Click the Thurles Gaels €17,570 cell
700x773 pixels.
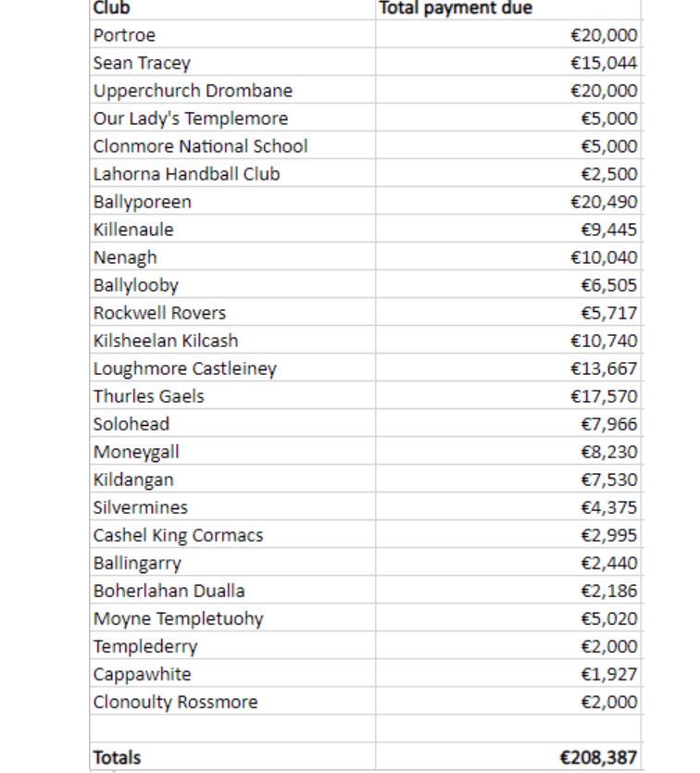[x=507, y=395]
